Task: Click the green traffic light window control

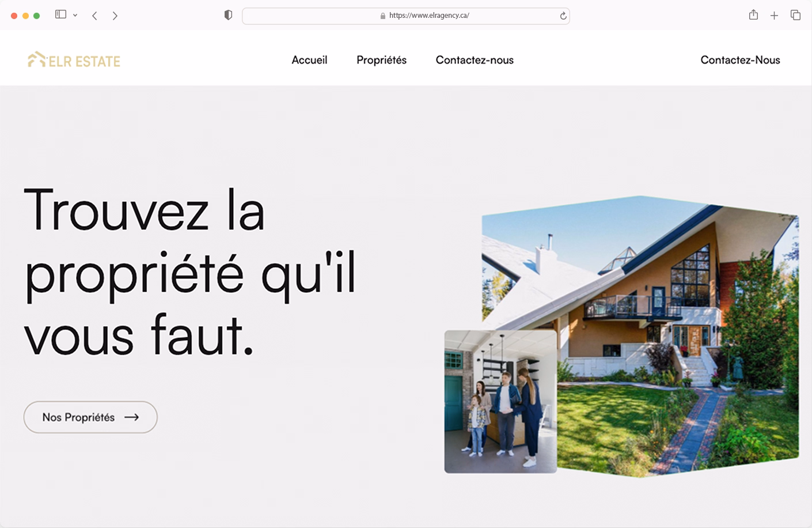Action: point(35,14)
